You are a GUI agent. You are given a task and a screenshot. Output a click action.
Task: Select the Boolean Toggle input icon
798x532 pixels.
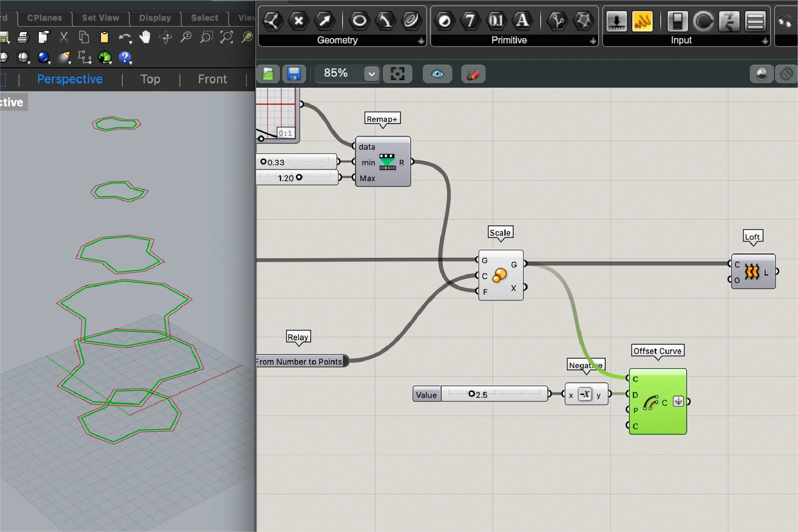pyautogui.click(x=677, y=21)
